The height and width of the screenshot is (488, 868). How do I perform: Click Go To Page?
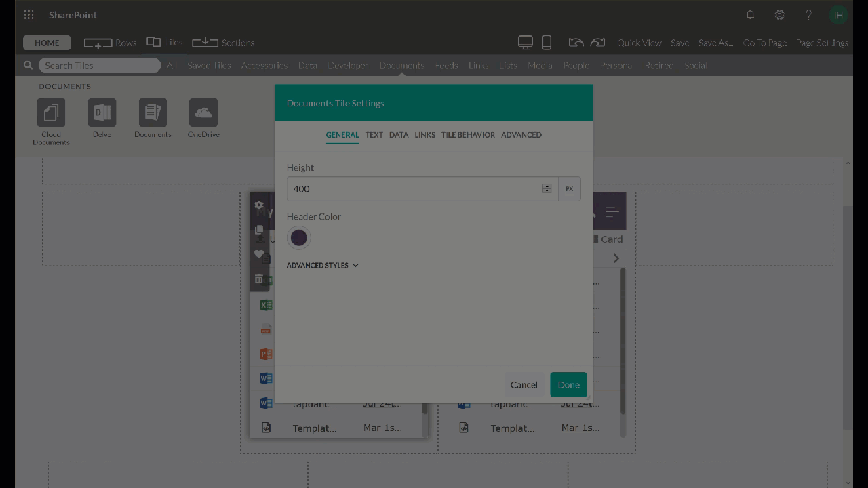point(765,43)
